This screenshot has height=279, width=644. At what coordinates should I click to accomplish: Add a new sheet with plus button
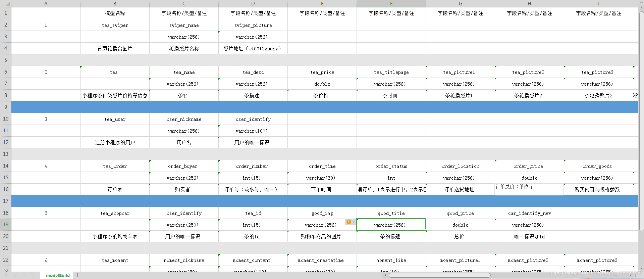click(77, 275)
